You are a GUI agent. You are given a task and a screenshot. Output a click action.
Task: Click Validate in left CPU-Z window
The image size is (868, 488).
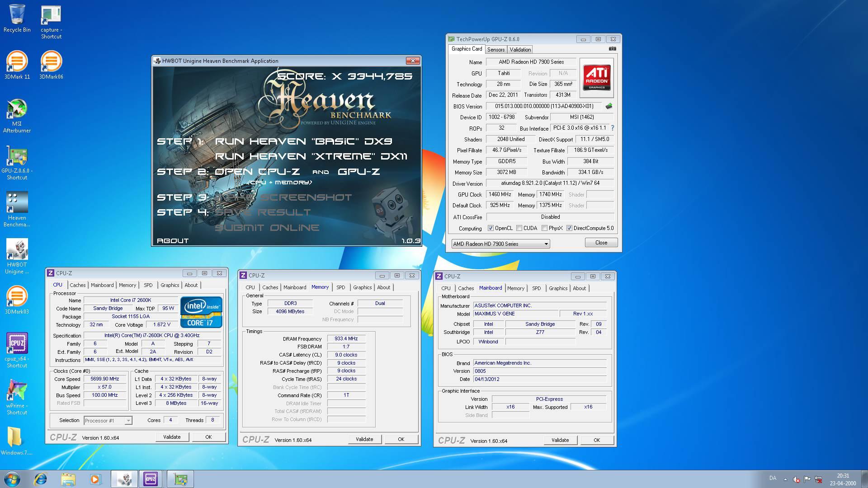[x=172, y=437]
